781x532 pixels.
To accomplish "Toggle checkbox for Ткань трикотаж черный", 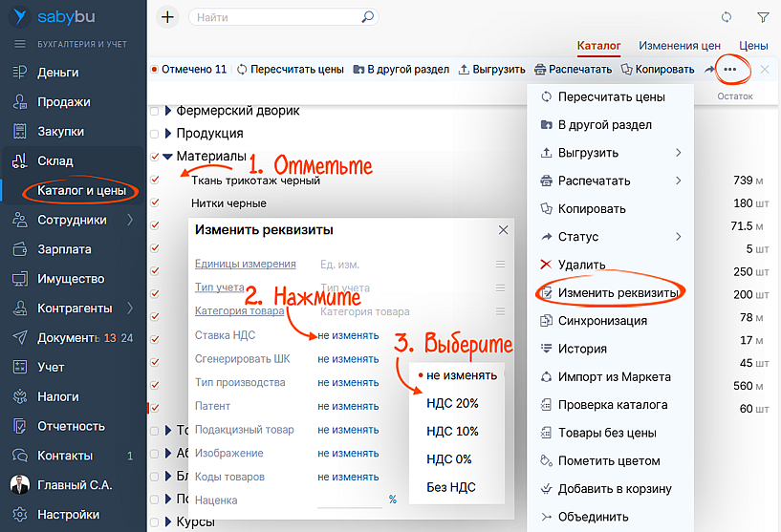I will [x=155, y=180].
